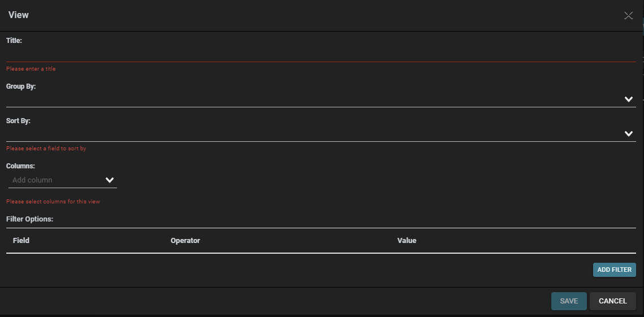
Task: Click the Field column header
Action: tap(21, 240)
